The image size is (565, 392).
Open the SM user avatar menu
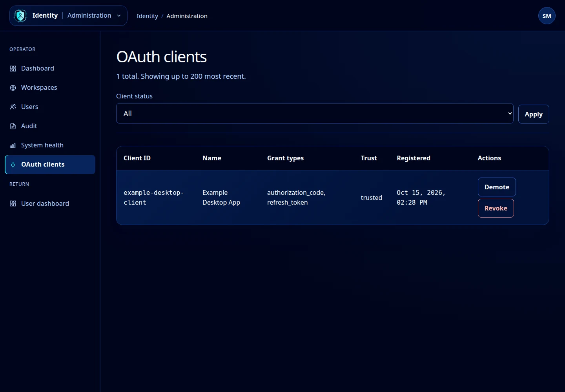547,16
